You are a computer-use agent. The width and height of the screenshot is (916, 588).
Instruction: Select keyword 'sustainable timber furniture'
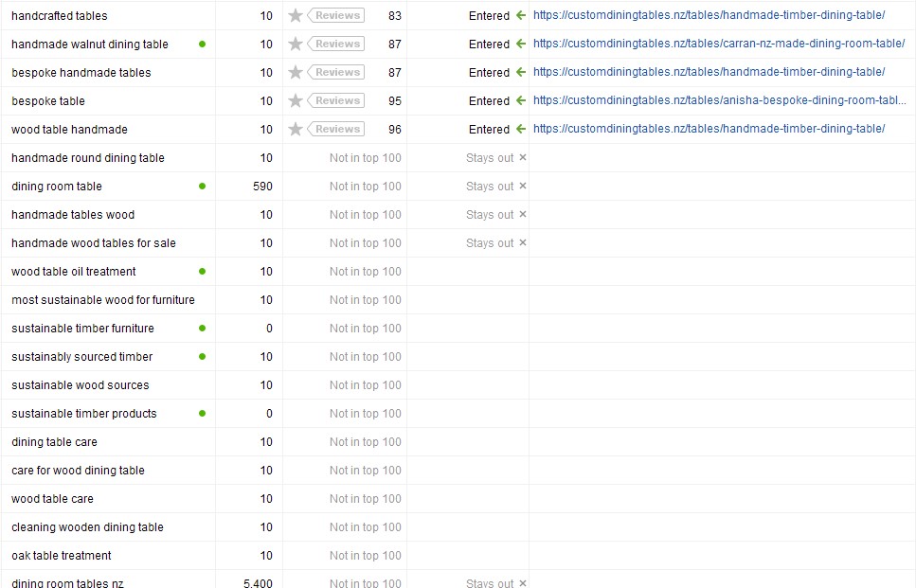pyautogui.click(x=83, y=329)
